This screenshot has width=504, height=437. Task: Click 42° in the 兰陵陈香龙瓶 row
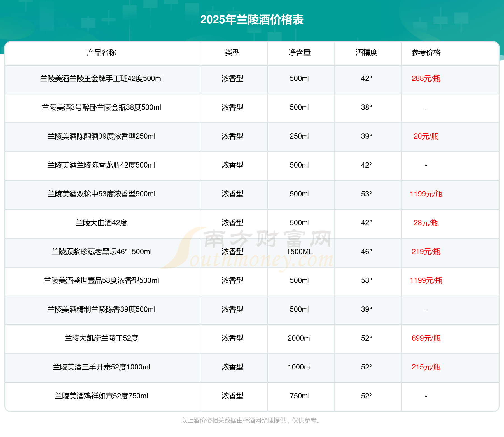(x=367, y=165)
